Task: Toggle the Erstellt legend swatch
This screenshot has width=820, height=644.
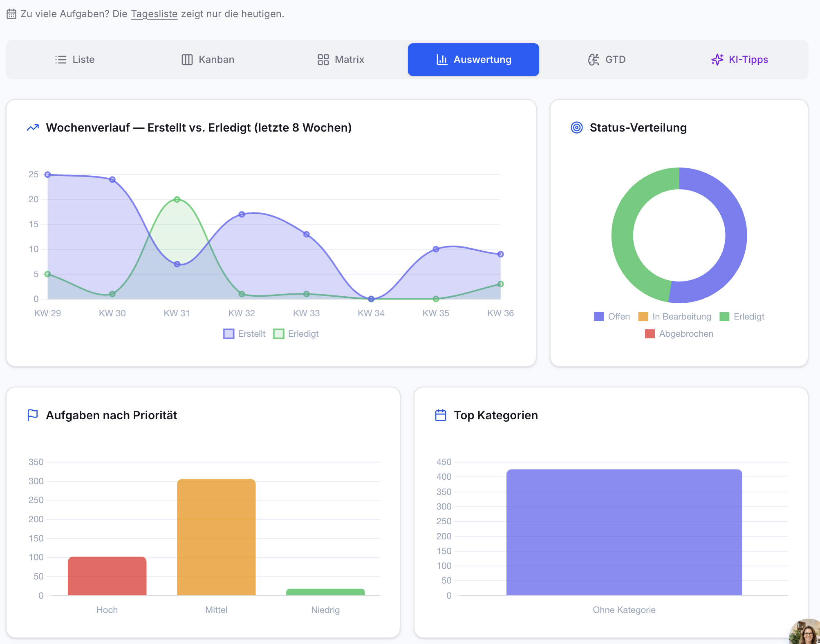Action: coord(229,334)
